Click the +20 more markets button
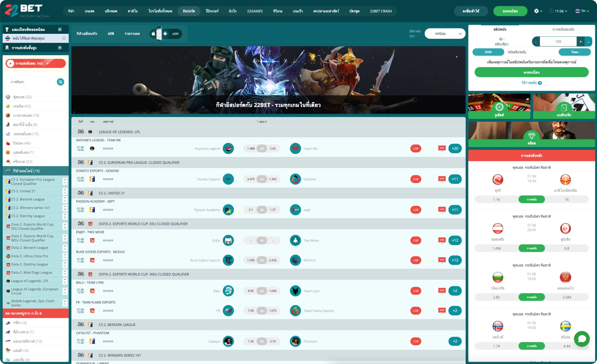 pos(455,148)
